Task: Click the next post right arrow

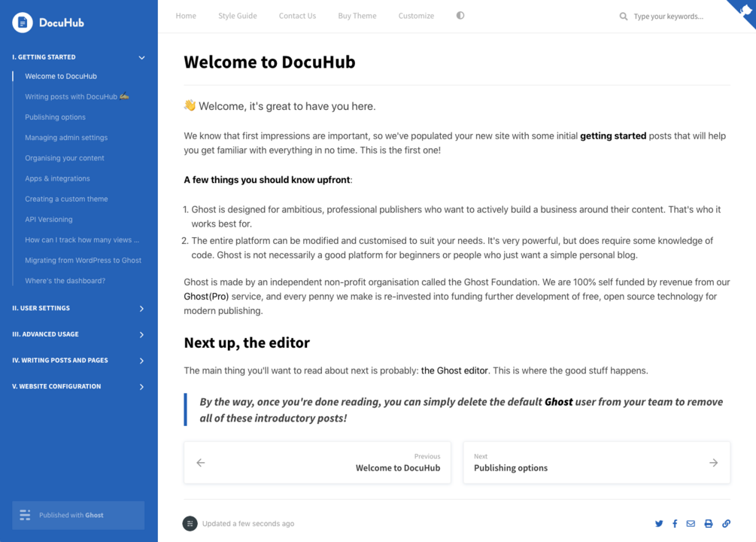Action: pos(714,463)
